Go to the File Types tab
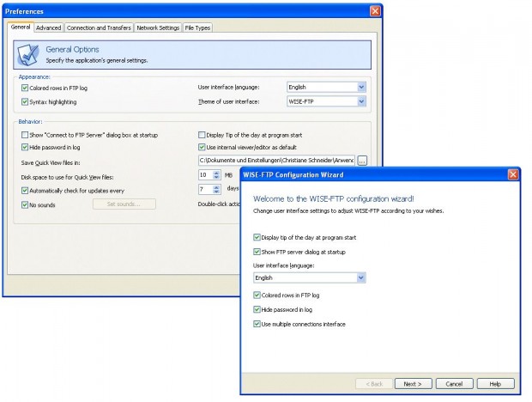This screenshot has width=532, height=402. coord(197,27)
